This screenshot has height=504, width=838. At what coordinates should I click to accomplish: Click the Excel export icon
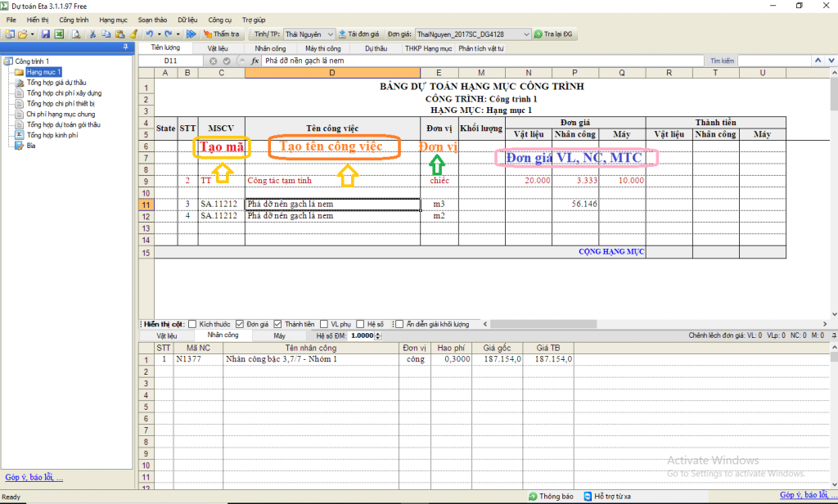(59, 34)
